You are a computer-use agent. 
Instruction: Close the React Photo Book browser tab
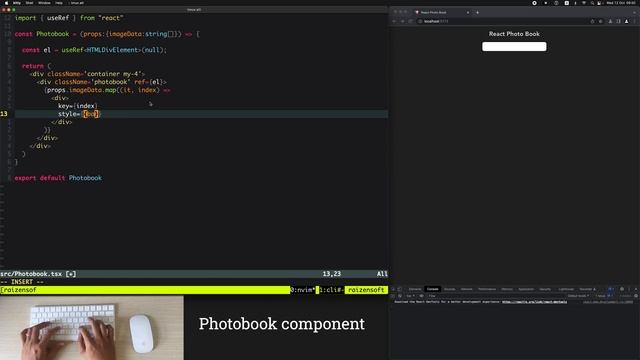coord(468,12)
